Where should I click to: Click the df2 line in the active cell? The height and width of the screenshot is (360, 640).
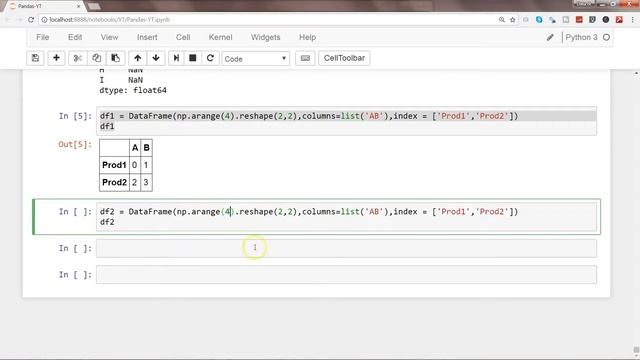pos(107,222)
